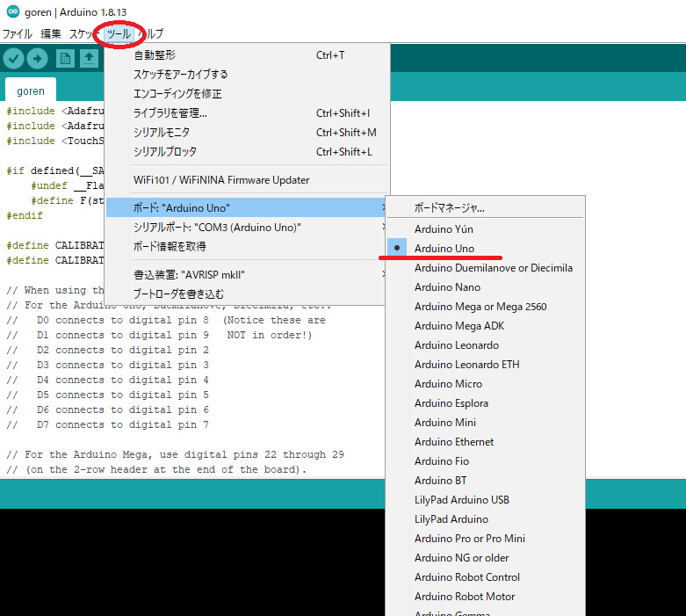Select the goren sketch tab
The width and height of the screenshot is (686, 616).
pos(31,91)
